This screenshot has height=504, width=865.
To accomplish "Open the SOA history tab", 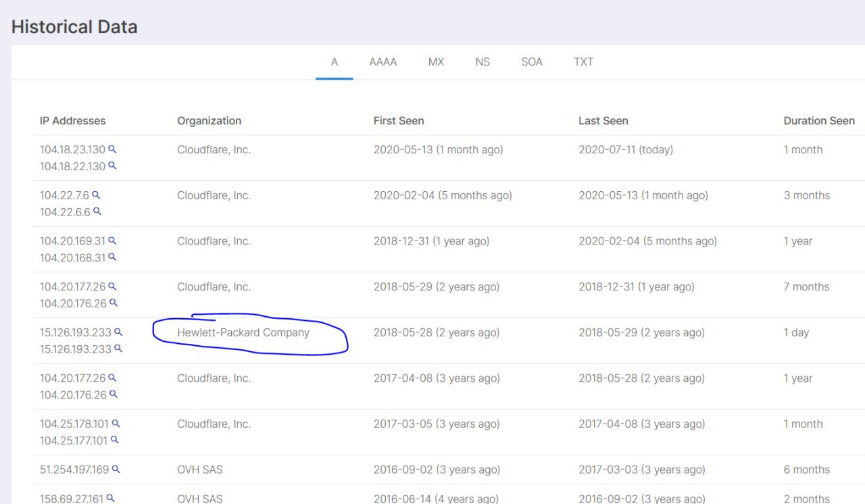I will click(x=532, y=62).
